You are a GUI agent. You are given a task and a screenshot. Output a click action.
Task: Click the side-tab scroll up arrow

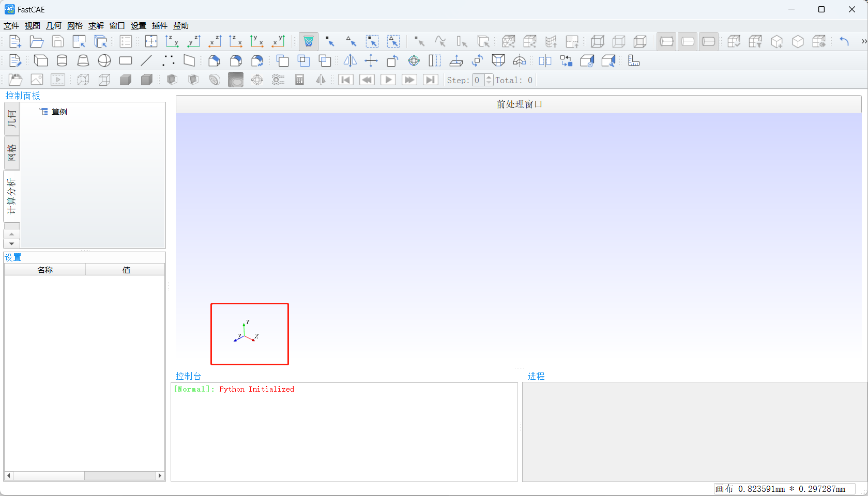pos(11,234)
